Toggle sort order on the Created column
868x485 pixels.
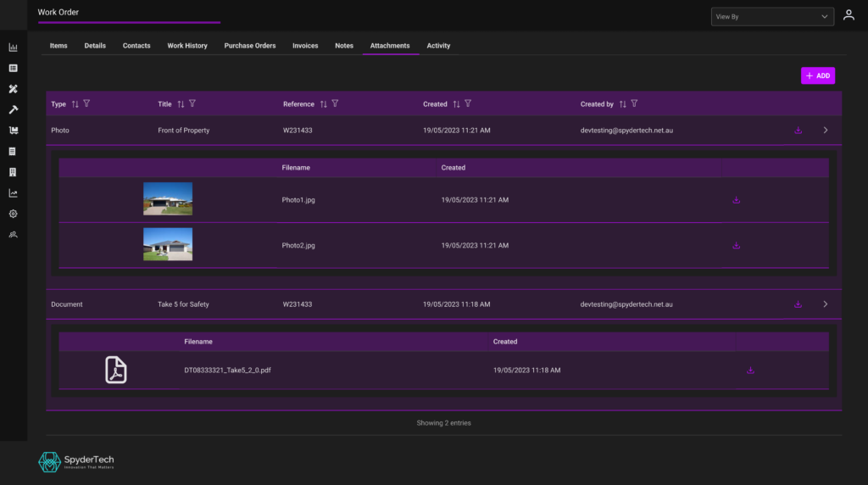coord(456,104)
